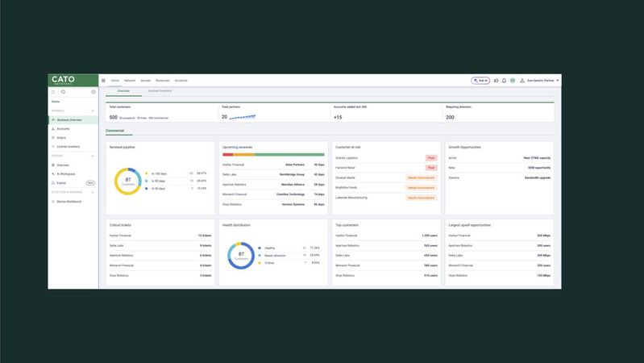644x363 pixels.
Task: Select Network in the top navigation
Action: 130,81
